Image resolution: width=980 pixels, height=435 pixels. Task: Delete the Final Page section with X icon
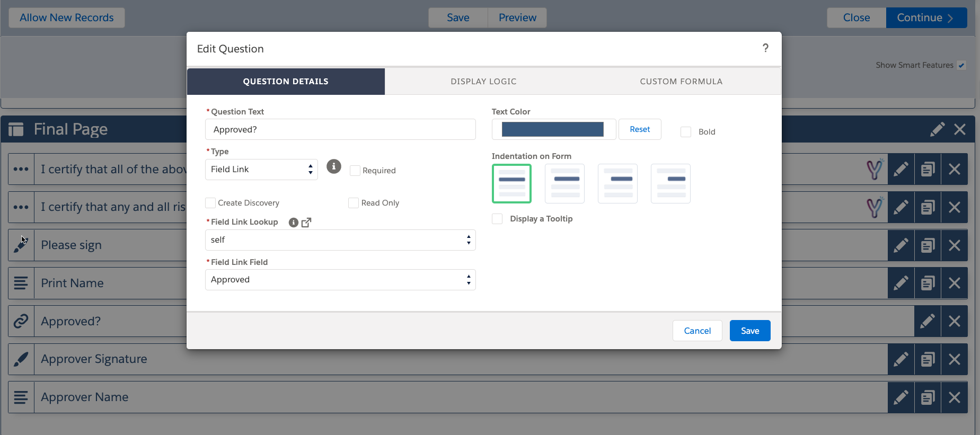point(960,129)
